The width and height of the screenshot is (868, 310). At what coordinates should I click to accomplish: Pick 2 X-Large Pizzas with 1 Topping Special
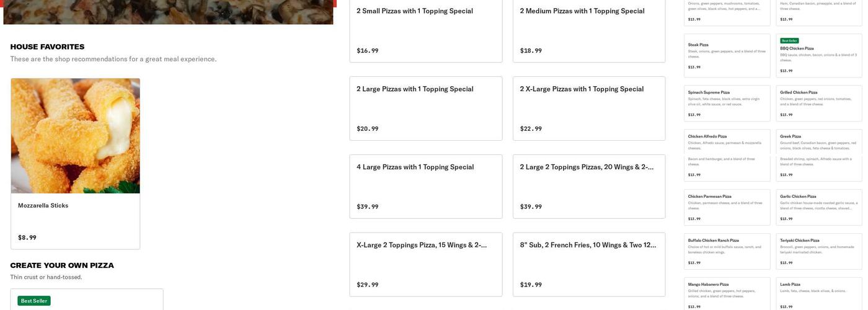pos(588,108)
